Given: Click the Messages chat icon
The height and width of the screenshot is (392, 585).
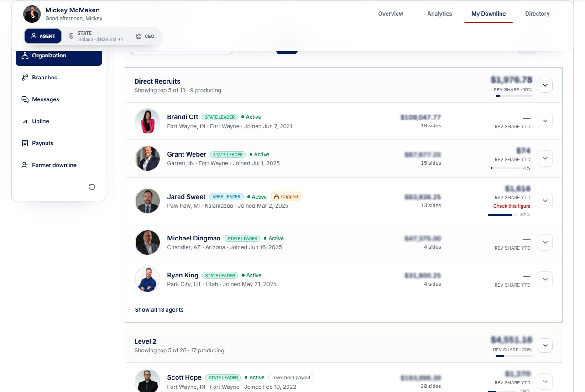Looking at the screenshot, I should (25, 99).
